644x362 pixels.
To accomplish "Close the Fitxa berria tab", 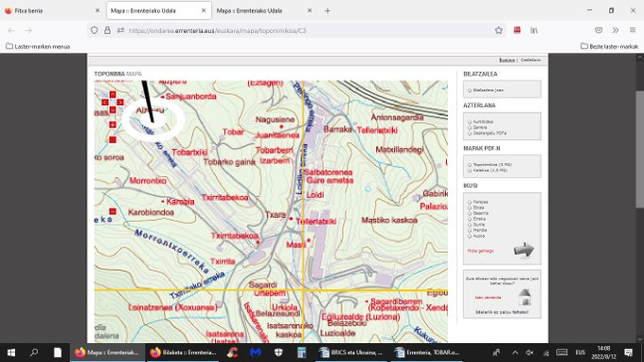I will (x=98, y=10).
